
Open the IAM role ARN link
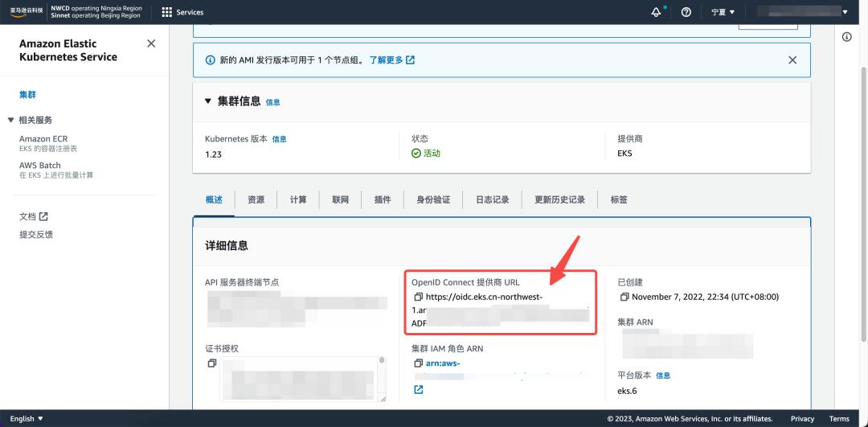pyautogui.click(x=443, y=363)
